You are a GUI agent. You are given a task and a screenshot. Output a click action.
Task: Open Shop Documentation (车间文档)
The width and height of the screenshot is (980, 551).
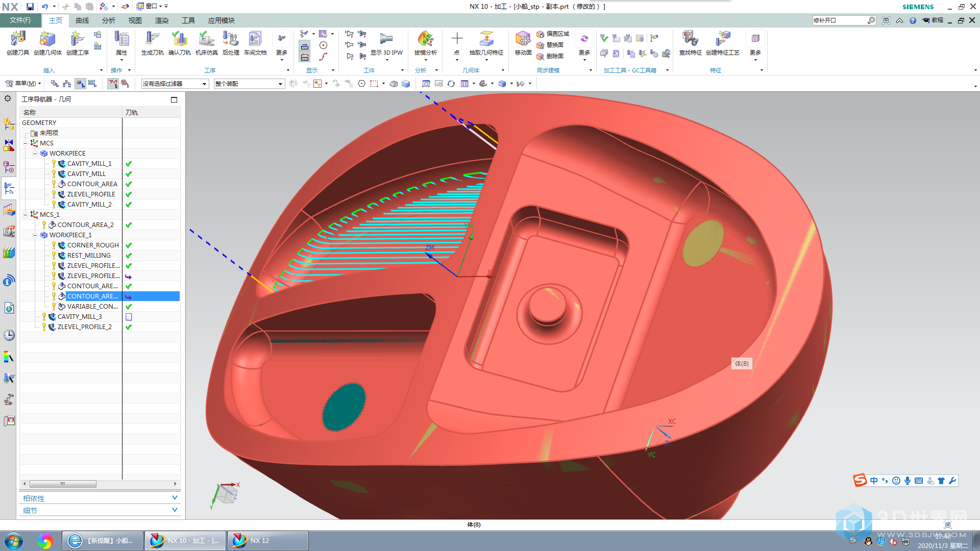[255, 43]
